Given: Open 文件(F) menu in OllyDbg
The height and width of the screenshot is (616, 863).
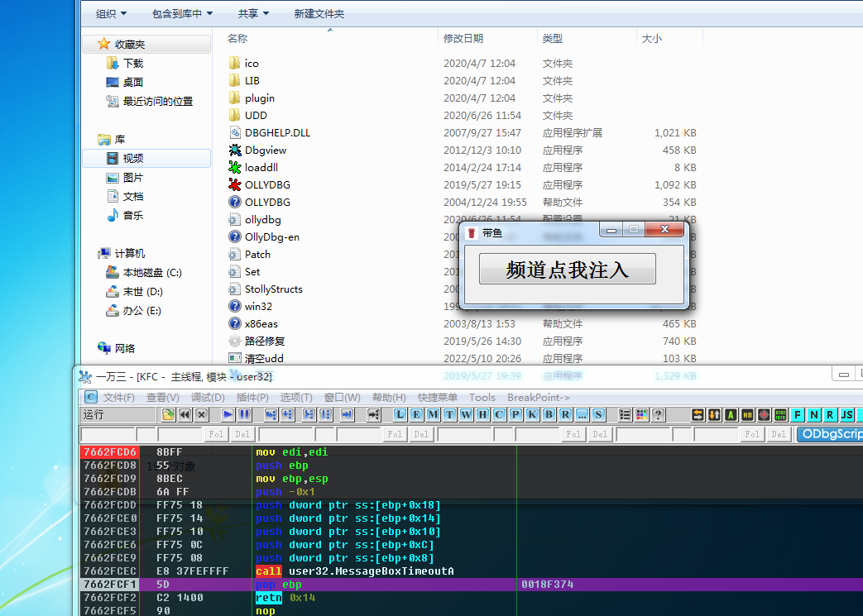Looking at the screenshot, I should (x=118, y=397).
